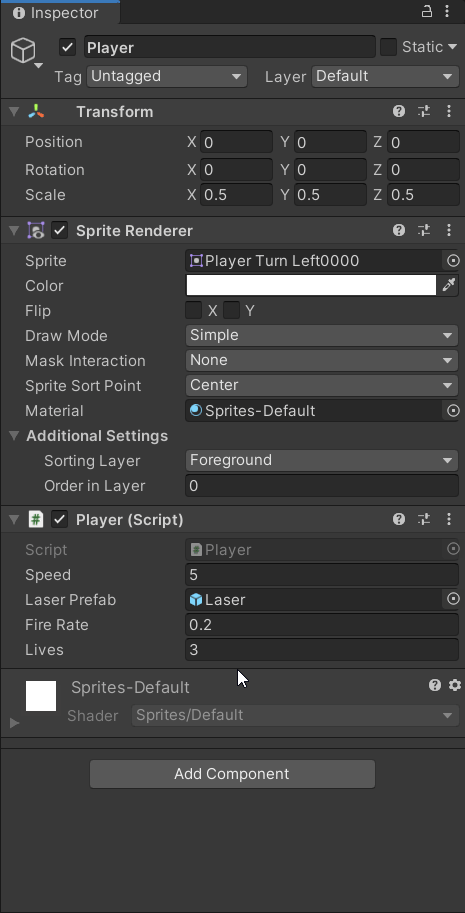The height and width of the screenshot is (913, 465).
Task: Click the Laser Prefab object picker circle
Action: point(453,599)
